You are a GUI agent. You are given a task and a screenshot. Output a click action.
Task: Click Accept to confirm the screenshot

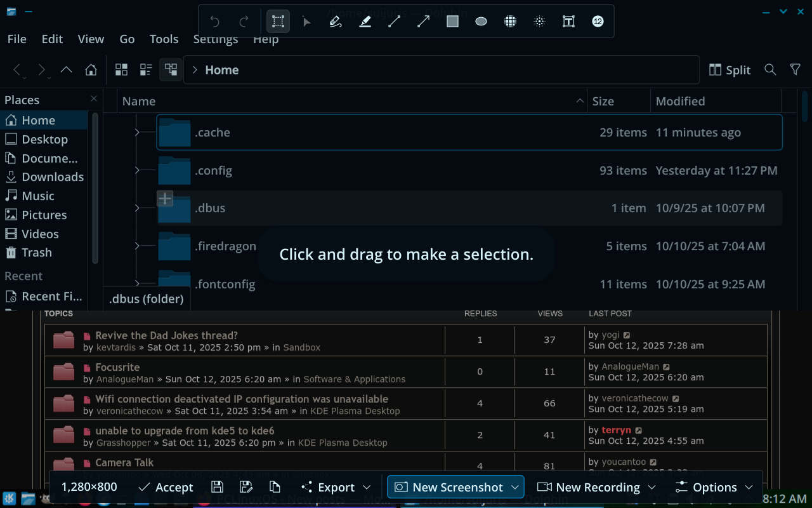pos(166,487)
